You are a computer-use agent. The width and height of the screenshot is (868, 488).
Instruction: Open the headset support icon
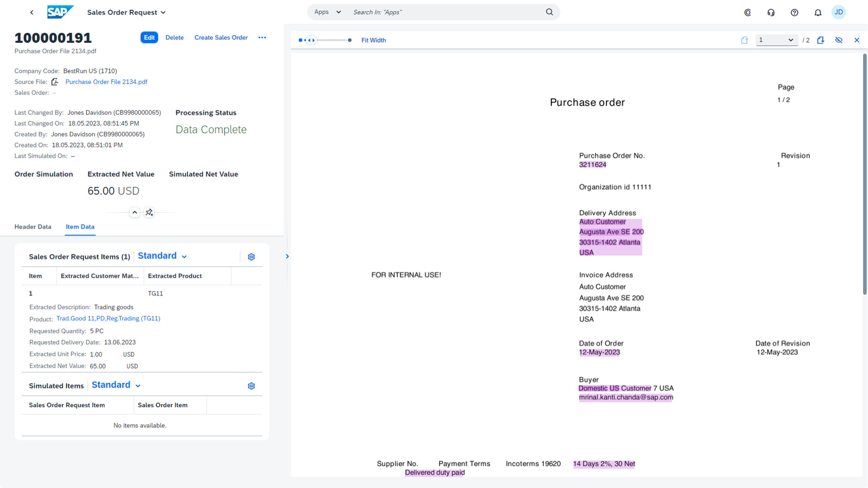pyautogui.click(x=771, y=12)
